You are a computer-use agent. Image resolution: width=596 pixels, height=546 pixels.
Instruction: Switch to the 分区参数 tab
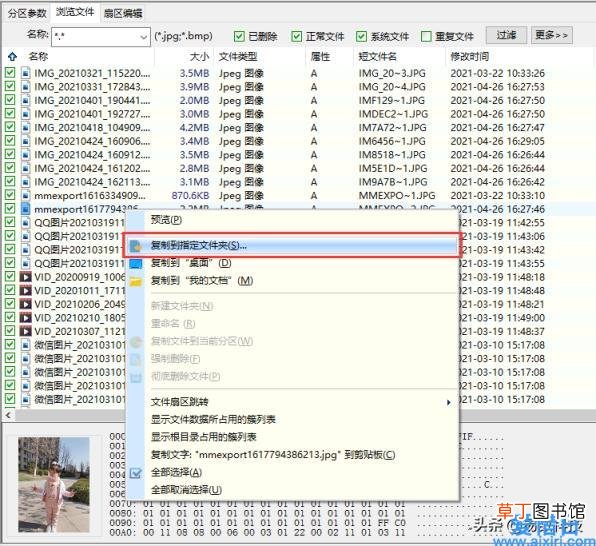coord(27,13)
